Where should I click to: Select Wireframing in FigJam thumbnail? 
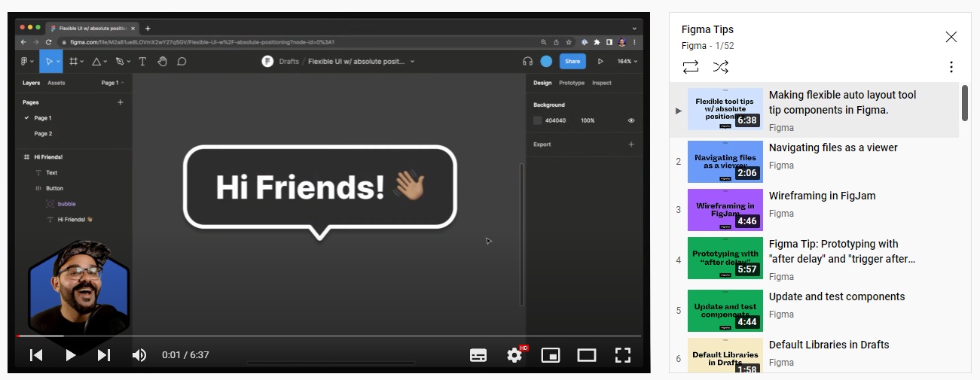click(x=725, y=210)
